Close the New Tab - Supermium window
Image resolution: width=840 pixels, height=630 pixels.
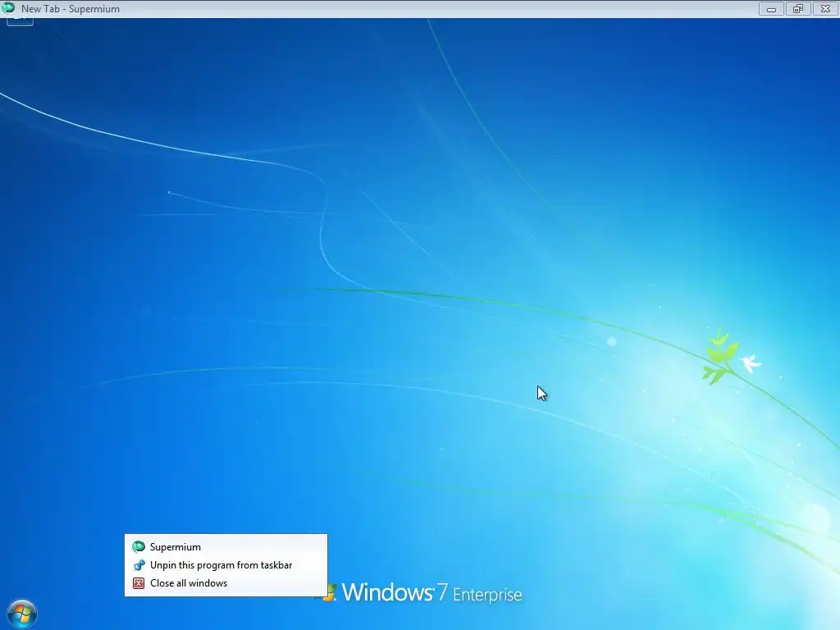point(825,8)
